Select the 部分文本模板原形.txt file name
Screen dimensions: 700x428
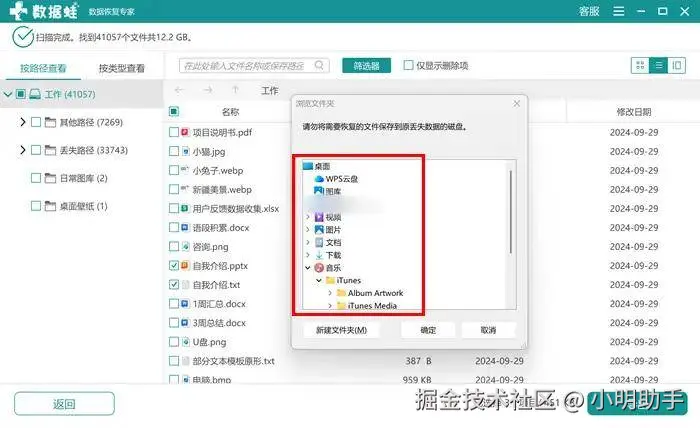pos(233,361)
